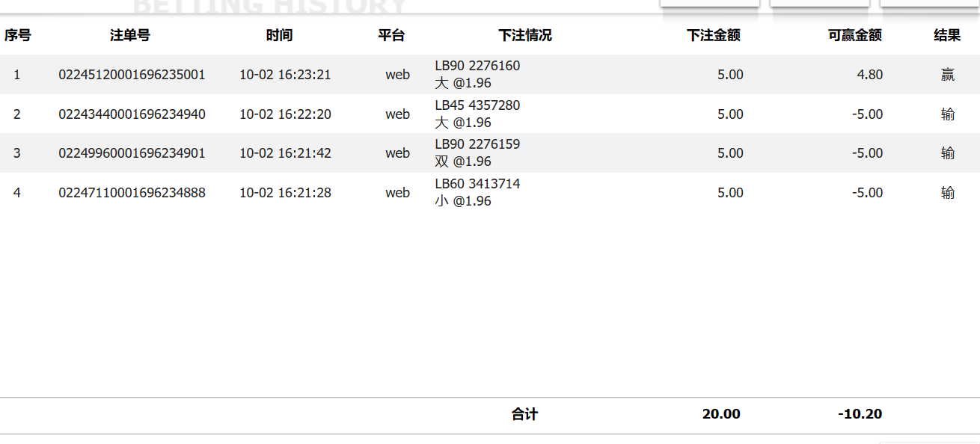Click the 可赢金额 column header
980x444 pixels.
854,35
